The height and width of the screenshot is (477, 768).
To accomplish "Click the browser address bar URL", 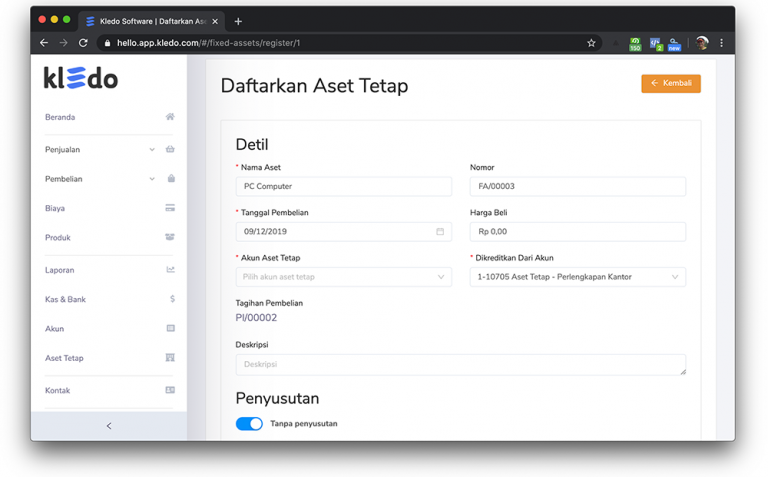I will (208, 43).
